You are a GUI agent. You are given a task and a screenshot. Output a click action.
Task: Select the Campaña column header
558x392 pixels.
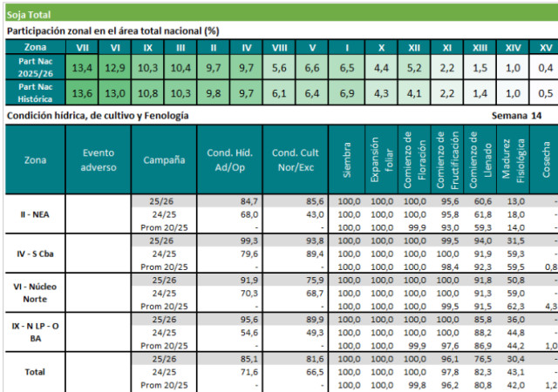(x=164, y=159)
